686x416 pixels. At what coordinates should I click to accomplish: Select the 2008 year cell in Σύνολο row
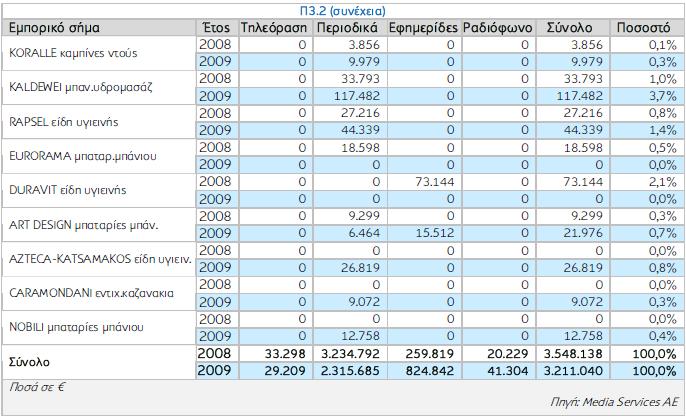pos(214,353)
